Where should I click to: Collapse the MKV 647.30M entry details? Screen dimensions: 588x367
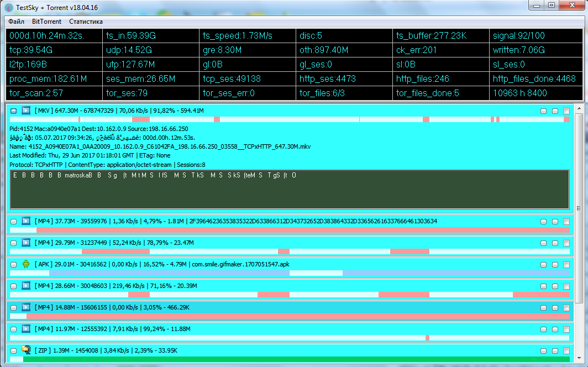point(14,111)
